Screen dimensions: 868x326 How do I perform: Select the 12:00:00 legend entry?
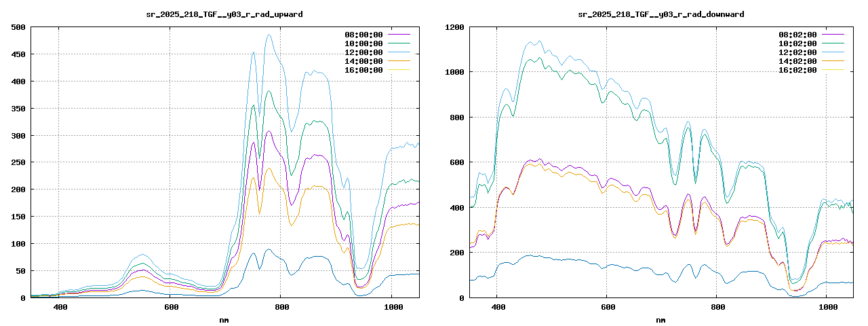pyautogui.click(x=378, y=52)
